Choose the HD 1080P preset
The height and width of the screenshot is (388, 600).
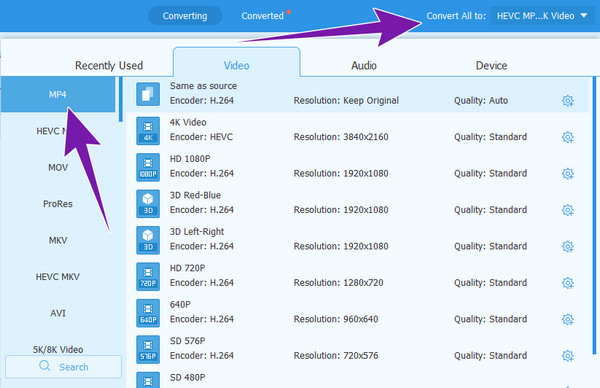point(357,167)
